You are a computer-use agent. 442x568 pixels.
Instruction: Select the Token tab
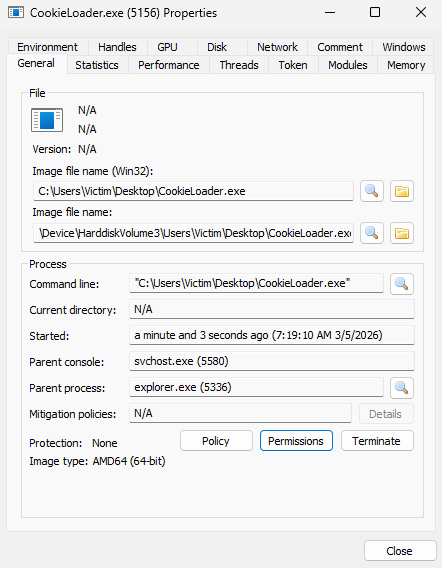[x=293, y=65]
